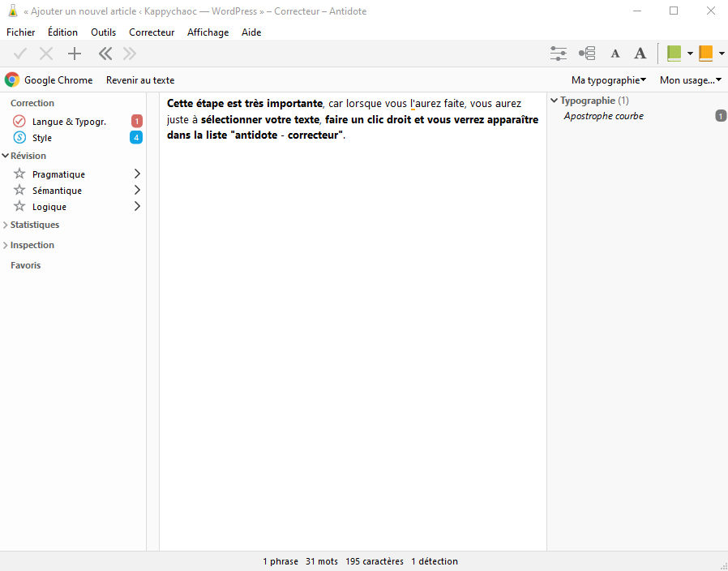Open the Mon usage dropdown
728x571 pixels.
(x=691, y=80)
